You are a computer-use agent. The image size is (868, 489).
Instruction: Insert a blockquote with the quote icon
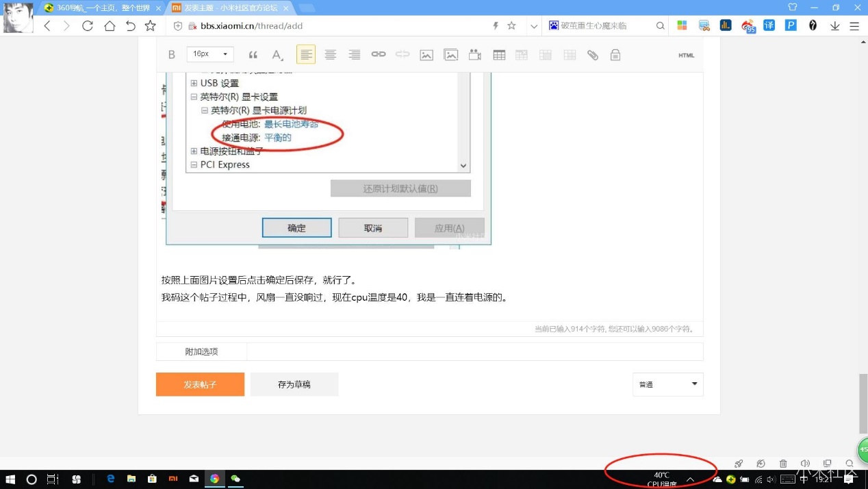point(253,55)
